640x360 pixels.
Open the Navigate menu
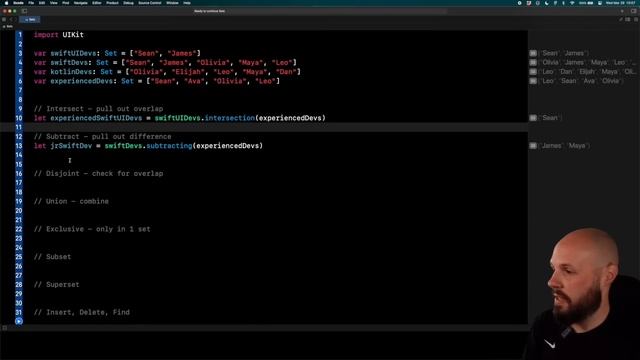pos(80,3)
